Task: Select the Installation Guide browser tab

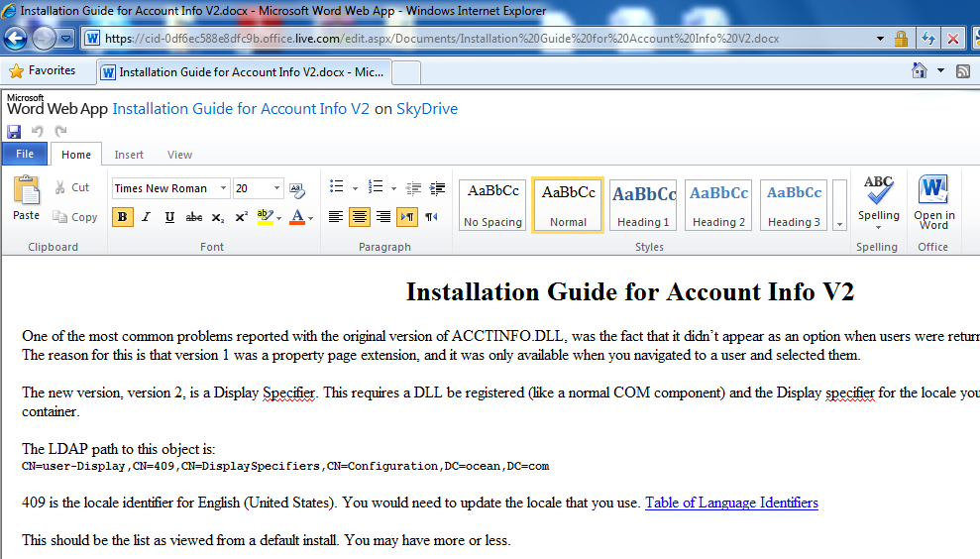Action: pyautogui.click(x=245, y=72)
